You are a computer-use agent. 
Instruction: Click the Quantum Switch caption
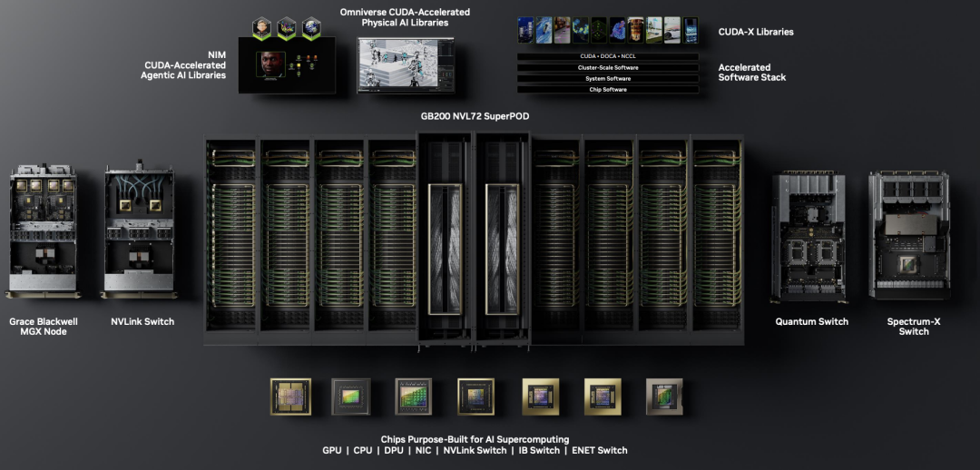tap(812, 322)
